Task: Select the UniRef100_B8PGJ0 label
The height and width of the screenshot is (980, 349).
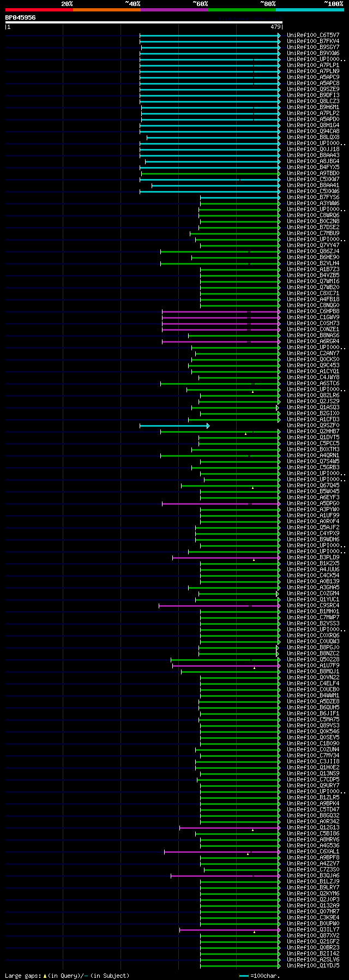Action: [x=313, y=648]
